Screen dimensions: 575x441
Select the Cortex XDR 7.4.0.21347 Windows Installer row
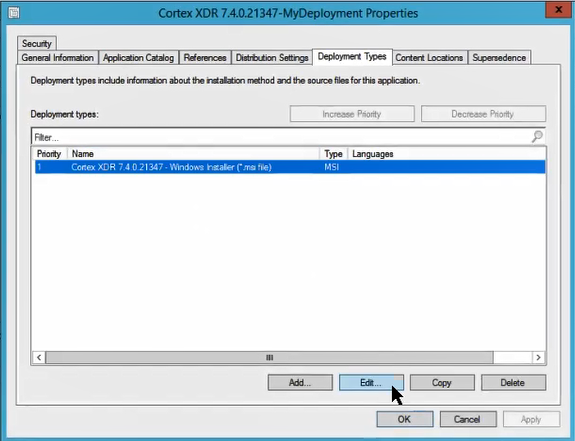click(290, 167)
